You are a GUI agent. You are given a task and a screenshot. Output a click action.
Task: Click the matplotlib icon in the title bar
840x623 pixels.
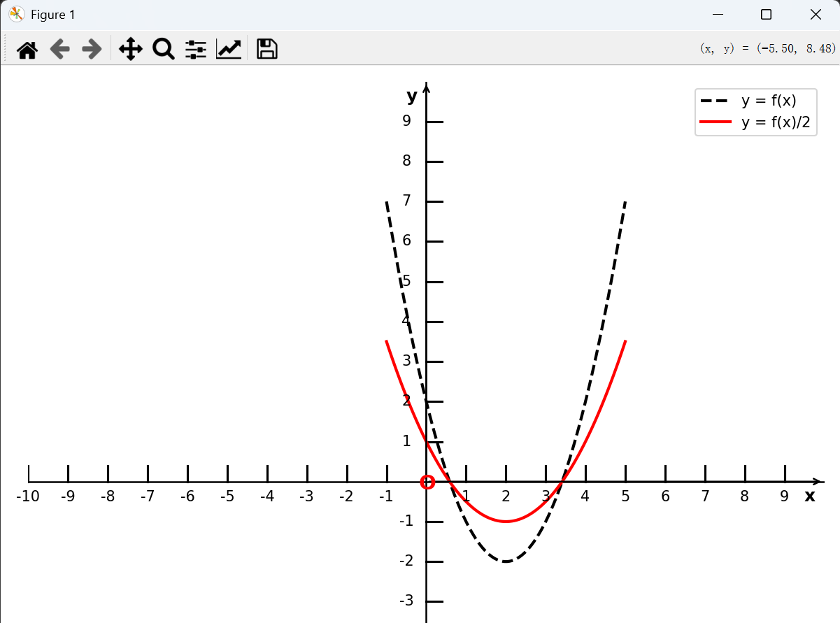click(17, 15)
